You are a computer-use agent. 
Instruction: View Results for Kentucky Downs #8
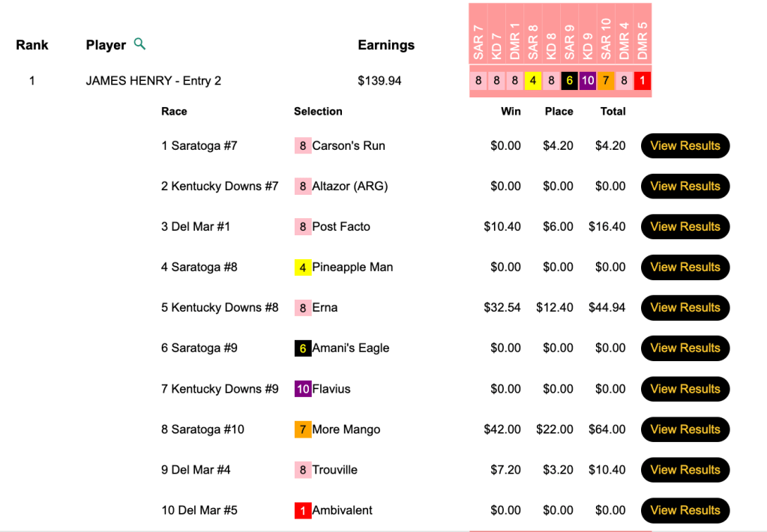tap(685, 308)
